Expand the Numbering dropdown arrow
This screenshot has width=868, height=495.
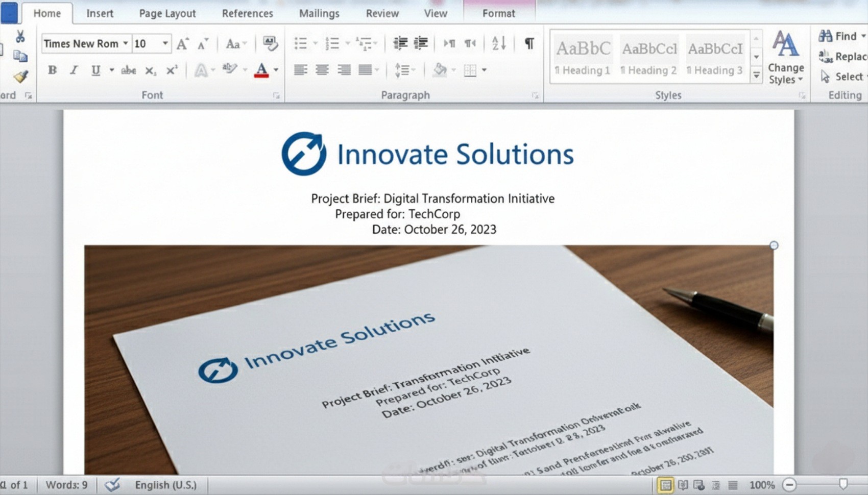tap(347, 43)
